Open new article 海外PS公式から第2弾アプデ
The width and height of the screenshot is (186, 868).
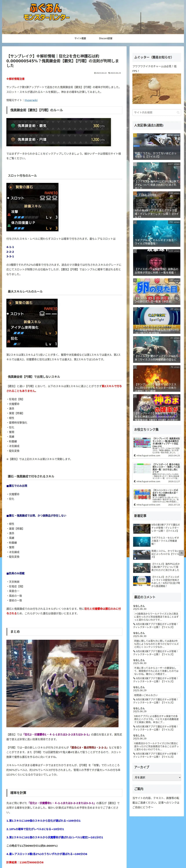157,568
